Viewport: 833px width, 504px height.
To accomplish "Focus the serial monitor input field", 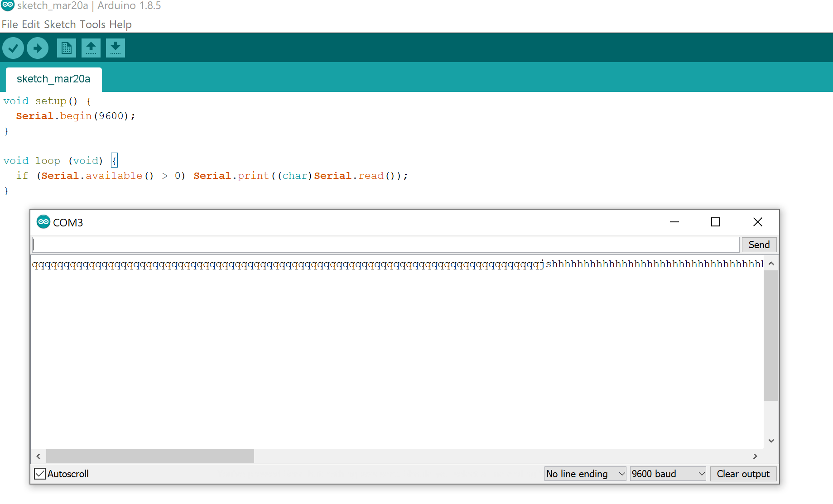I will [386, 245].
